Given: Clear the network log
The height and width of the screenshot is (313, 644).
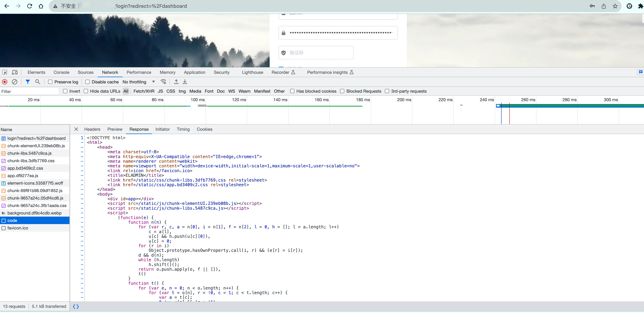Looking at the screenshot, I should 15,82.
